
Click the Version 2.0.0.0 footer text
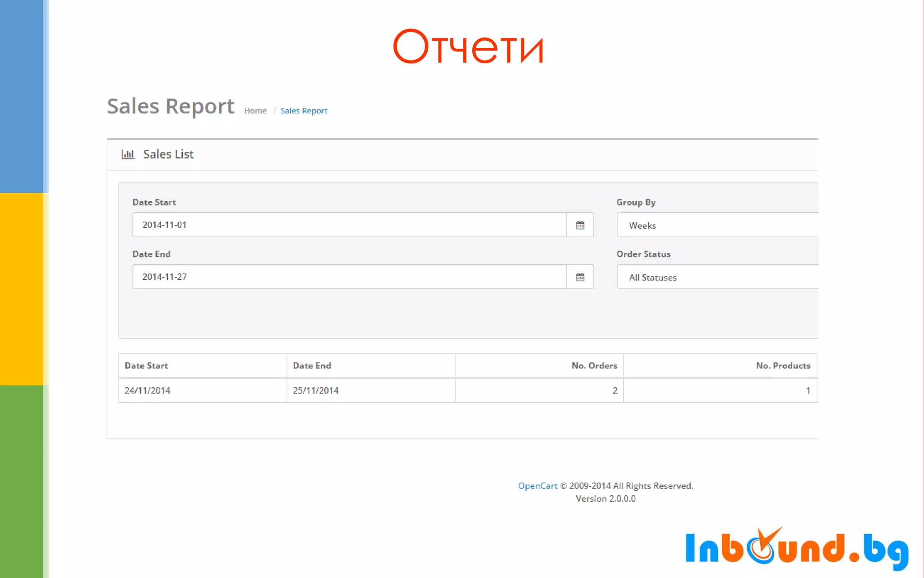click(x=605, y=499)
